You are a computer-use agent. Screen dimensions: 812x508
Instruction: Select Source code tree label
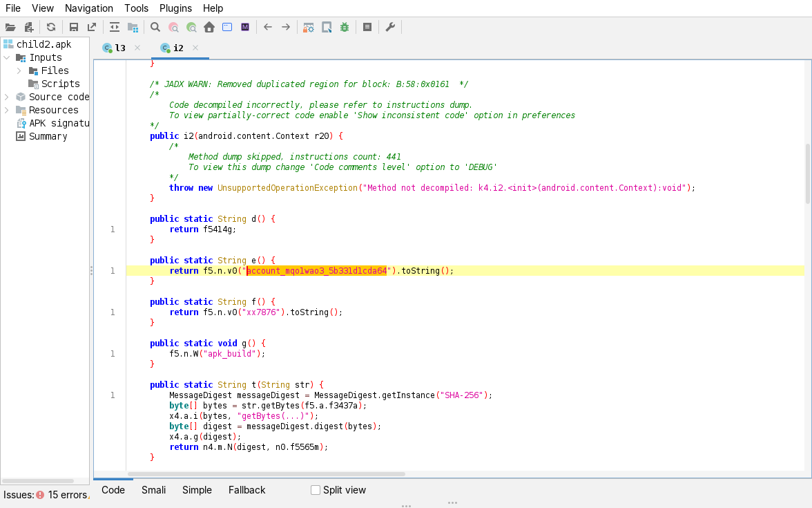(59, 97)
